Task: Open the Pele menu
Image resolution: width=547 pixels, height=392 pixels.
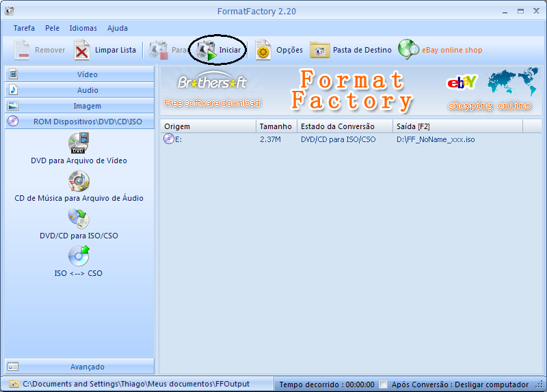Action: 53,28
